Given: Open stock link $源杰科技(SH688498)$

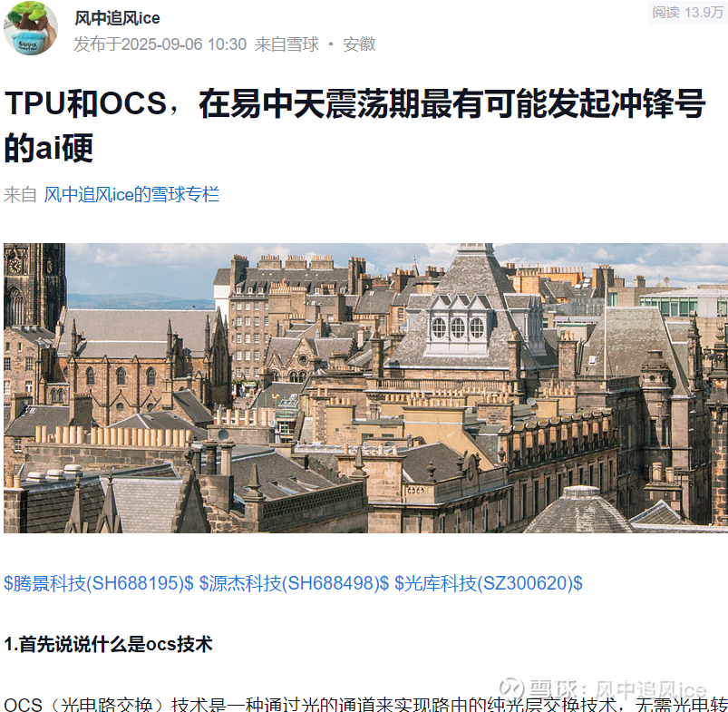Looking at the screenshot, I should (294, 583).
